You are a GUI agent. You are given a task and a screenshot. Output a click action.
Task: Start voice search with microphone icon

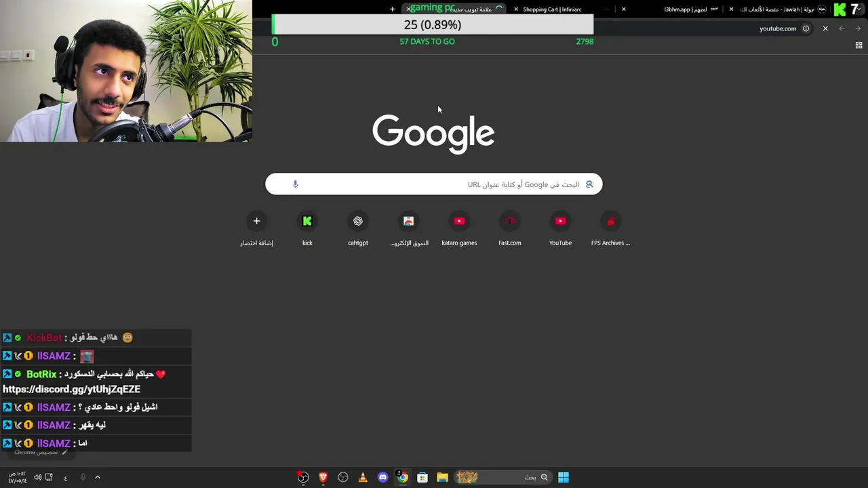click(x=295, y=184)
